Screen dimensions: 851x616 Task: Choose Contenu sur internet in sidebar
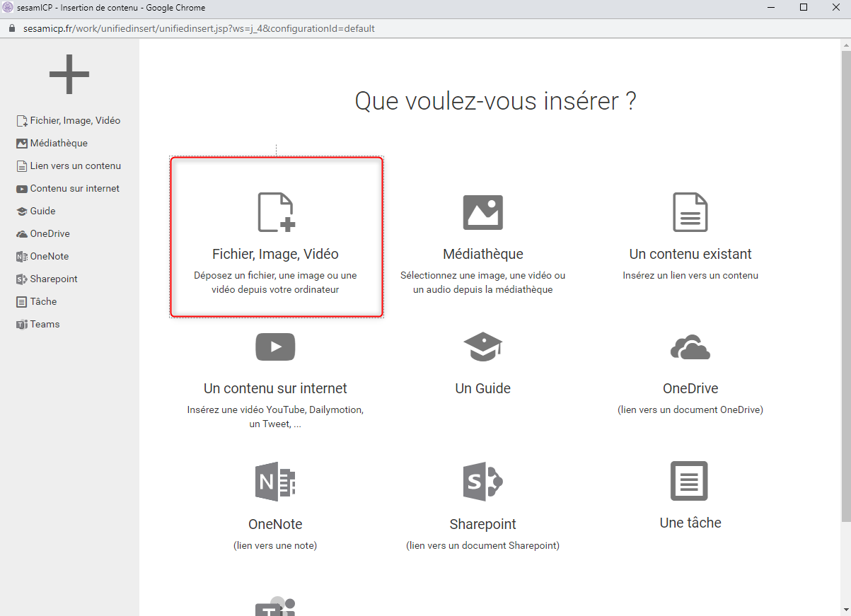click(74, 188)
